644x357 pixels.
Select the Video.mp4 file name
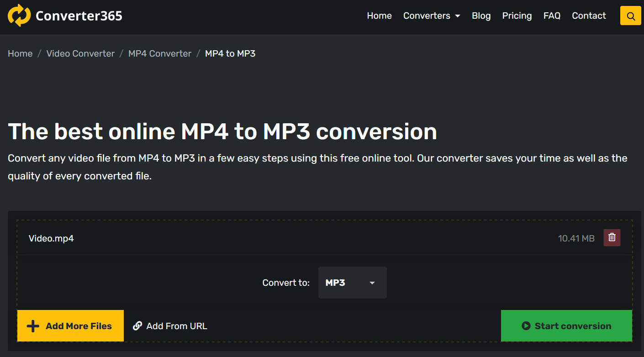[51, 238]
